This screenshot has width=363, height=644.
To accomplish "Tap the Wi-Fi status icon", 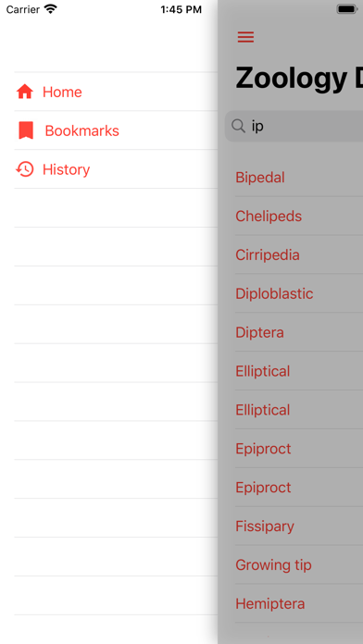I will coord(51,9).
